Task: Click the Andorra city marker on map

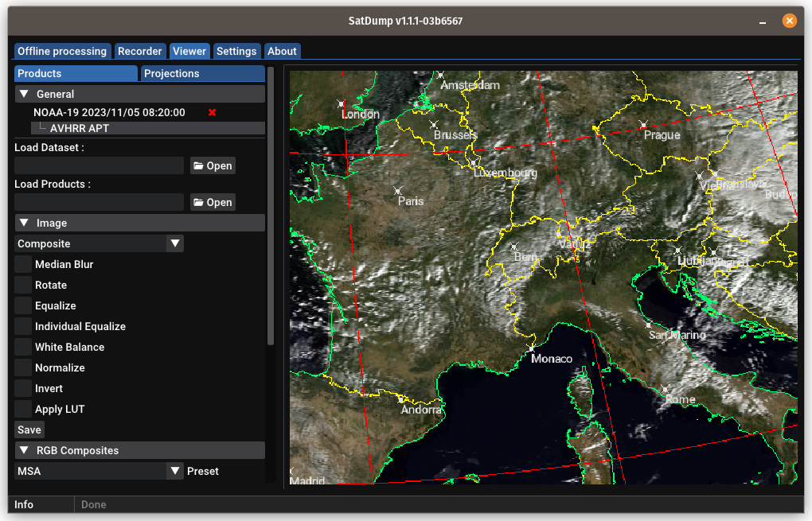Action: (x=400, y=399)
